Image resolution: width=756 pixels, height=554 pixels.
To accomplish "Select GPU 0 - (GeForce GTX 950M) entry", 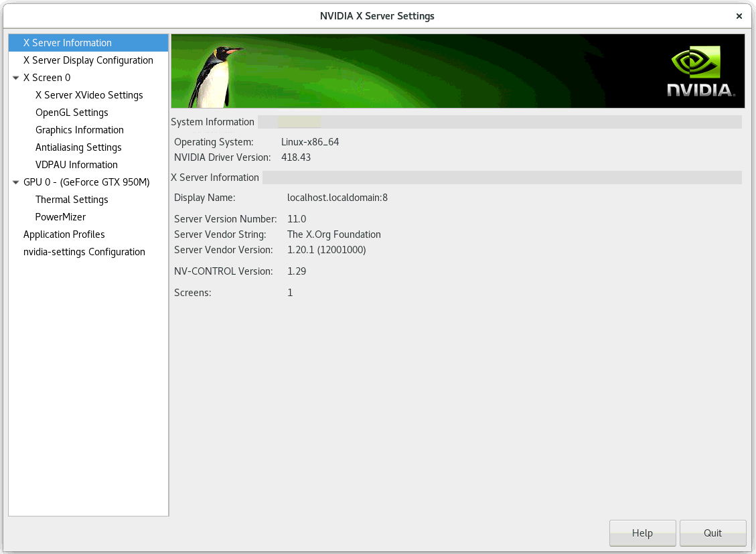I will coord(87,182).
